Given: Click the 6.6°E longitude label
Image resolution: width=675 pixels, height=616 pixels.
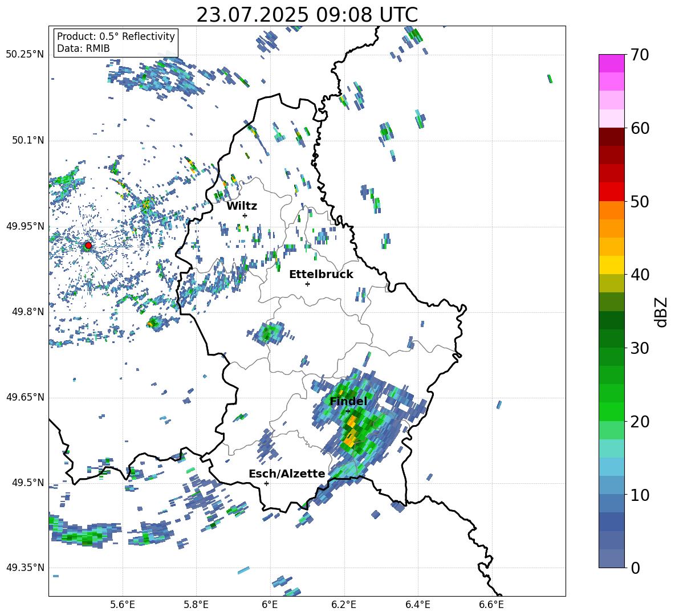Looking at the screenshot, I should tap(491, 605).
